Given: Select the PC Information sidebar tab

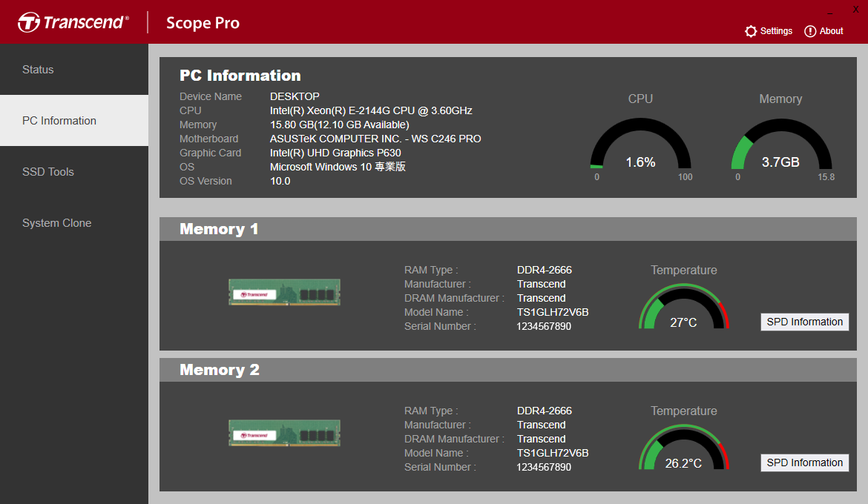Looking at the screenshot, I should pyautogui.click(x=74, y=121).
